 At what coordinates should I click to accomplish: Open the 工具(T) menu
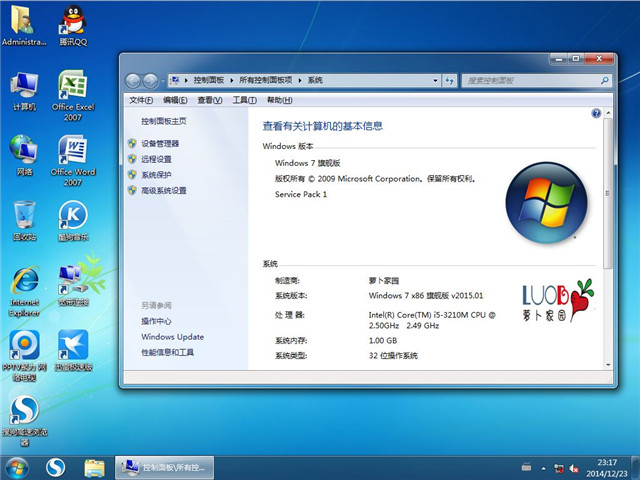[244, 100]
